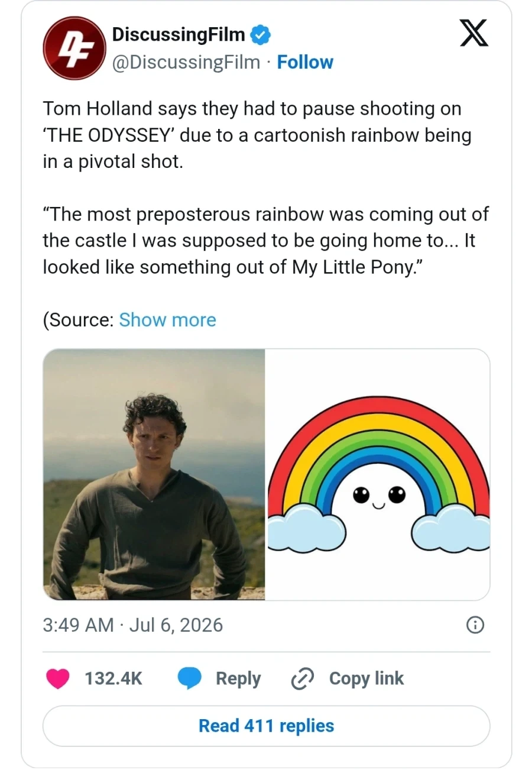The image size is (532, 770).
Task: Like the tweet using the pink heart
Action: tap(58, 679)
